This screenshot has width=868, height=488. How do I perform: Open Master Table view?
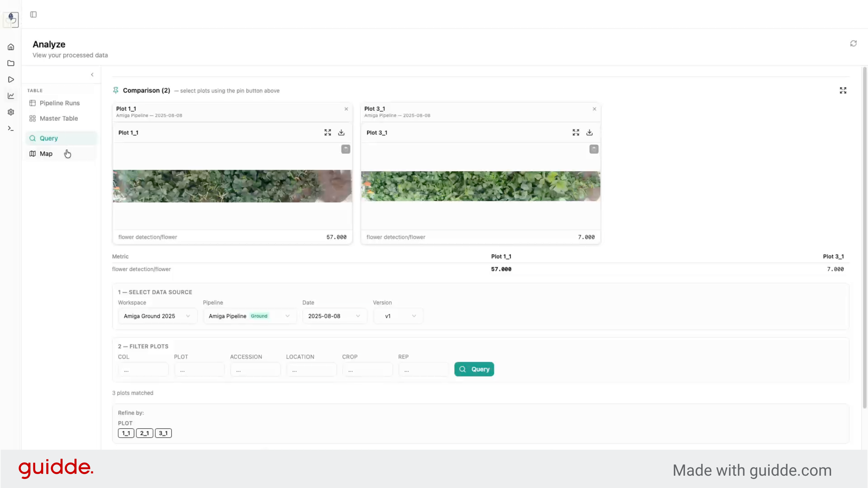[x=61, y=118]
